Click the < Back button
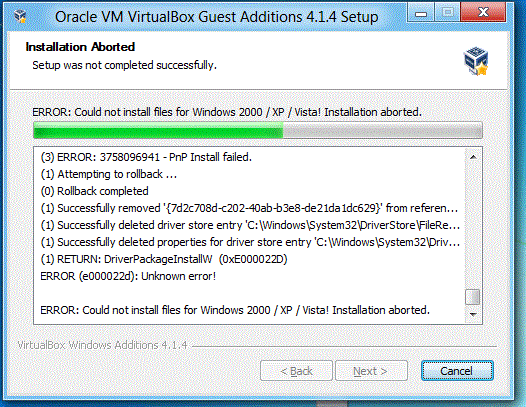 pyautogui.click(x=296, y=371)
